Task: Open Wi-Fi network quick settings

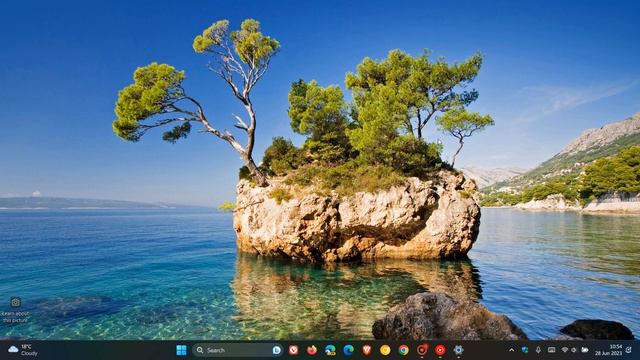Action: pos(565,350)
